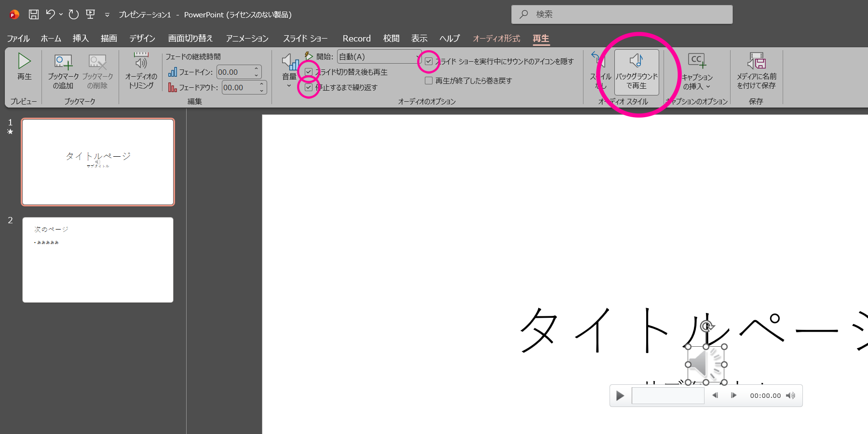Select slide 2 thumbnail 次のページ
This screenshot has height=434, width=868.
(x=98, y=260)
